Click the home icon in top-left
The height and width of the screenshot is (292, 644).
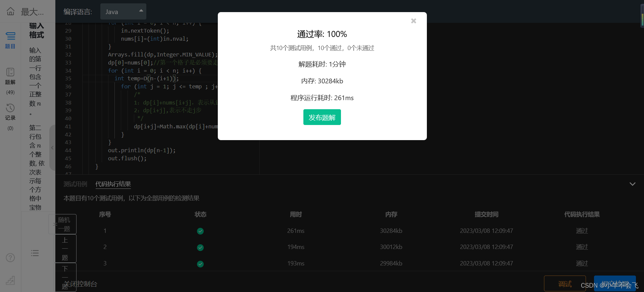point(10,11)
